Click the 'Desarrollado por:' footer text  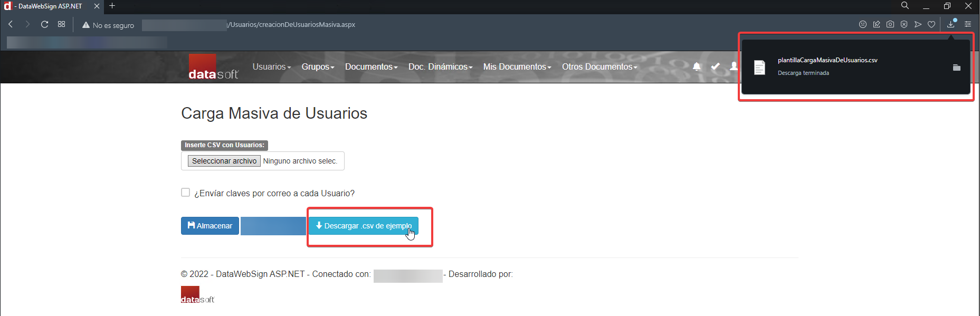tap(481, 274)
